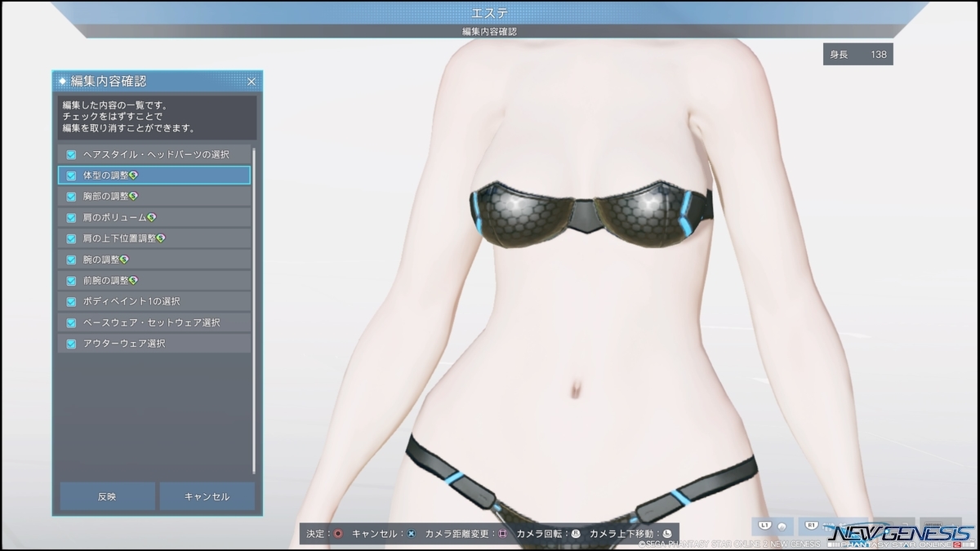
Task: Uncheck the 腕の調整 checkbox
Action: click(72, 260)
